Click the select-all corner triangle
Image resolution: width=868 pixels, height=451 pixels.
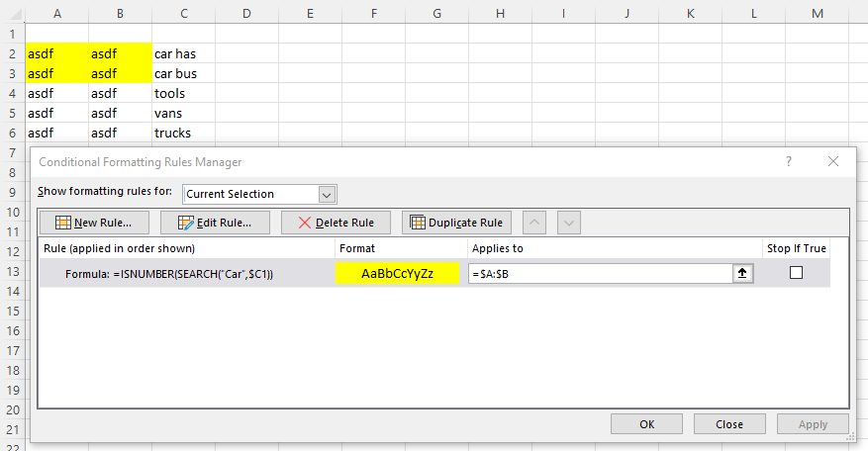(x=16, y=15)
